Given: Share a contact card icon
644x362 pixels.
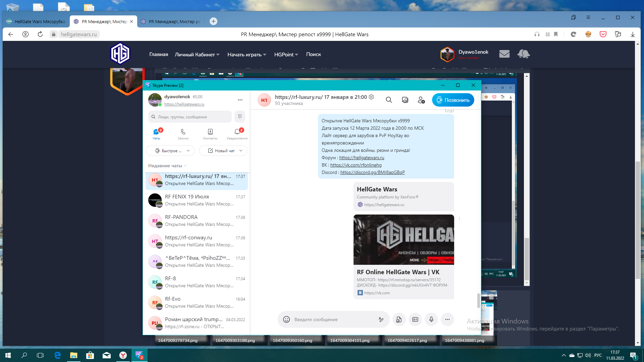Looking at the screenshot, I should 415,319.
